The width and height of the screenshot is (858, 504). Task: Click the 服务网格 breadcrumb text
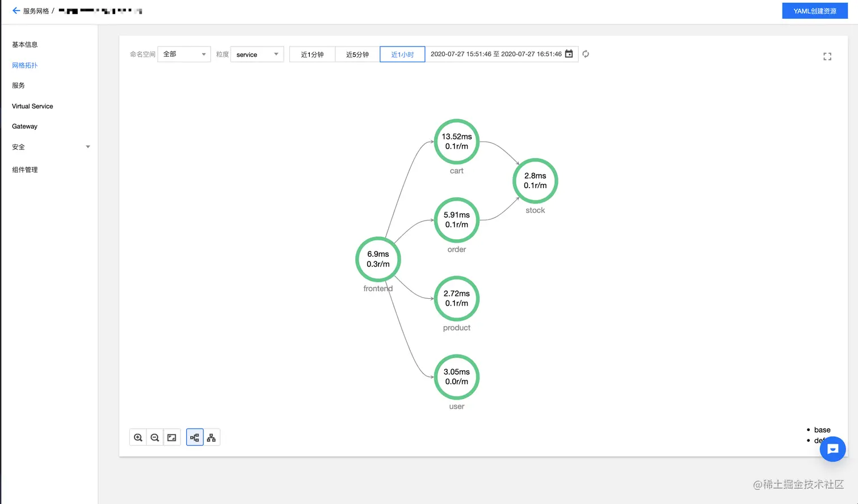pyautogui.click(x=36, y=11)
